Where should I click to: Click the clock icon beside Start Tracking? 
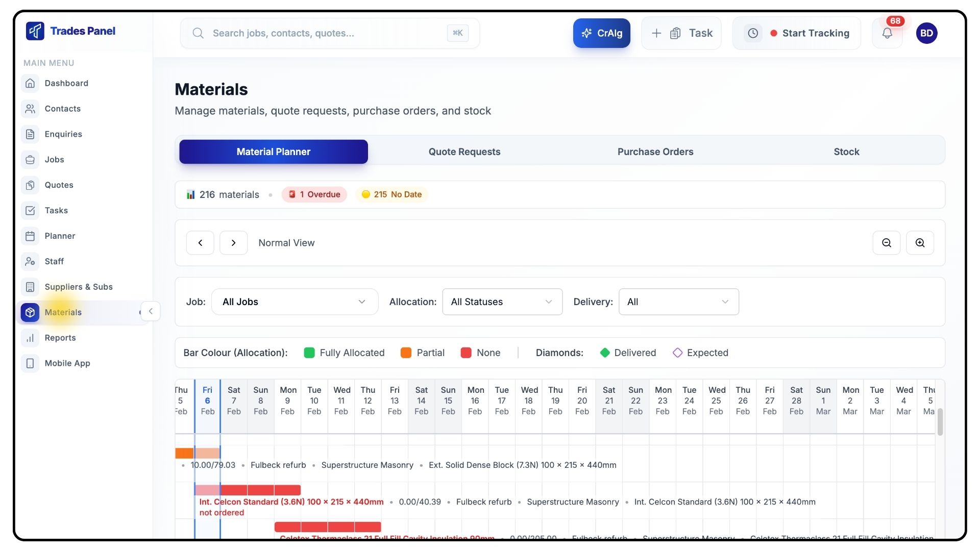click(753, 33)
